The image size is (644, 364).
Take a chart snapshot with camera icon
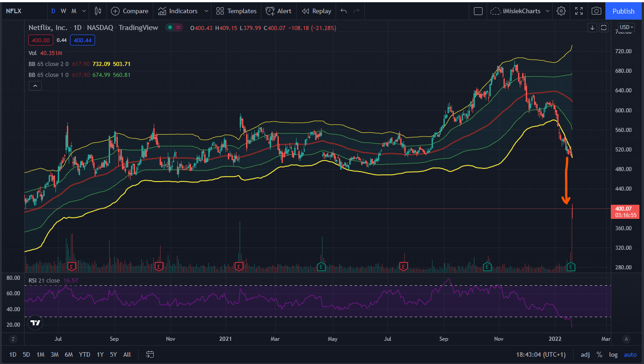point(596,11)
